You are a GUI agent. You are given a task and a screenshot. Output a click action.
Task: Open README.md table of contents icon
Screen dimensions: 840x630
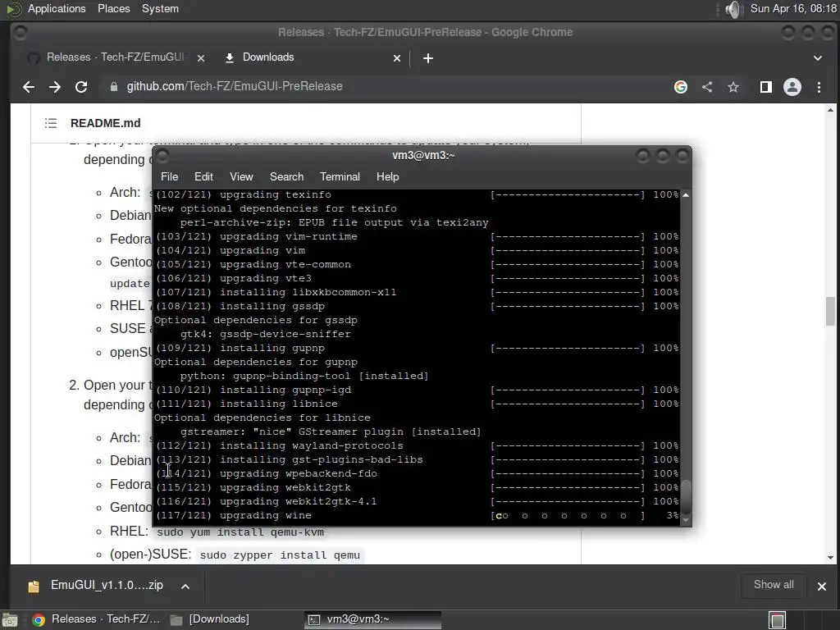click(51, 123)
